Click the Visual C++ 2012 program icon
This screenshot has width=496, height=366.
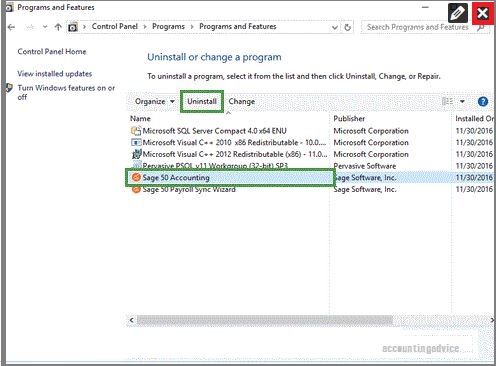(136, 154)
